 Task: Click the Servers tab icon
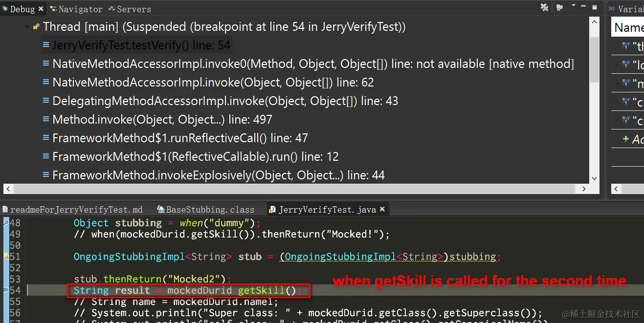pyautogui.click(x=112, y=9)
